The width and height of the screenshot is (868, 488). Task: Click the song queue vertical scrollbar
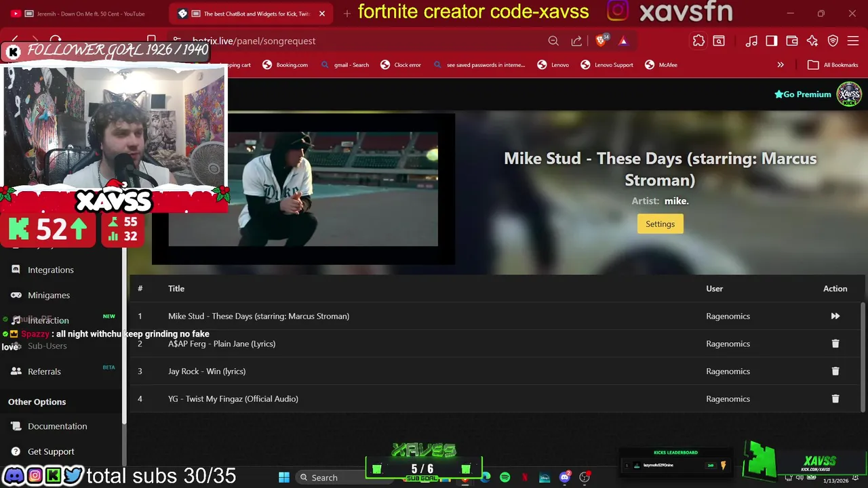[863, 357]
